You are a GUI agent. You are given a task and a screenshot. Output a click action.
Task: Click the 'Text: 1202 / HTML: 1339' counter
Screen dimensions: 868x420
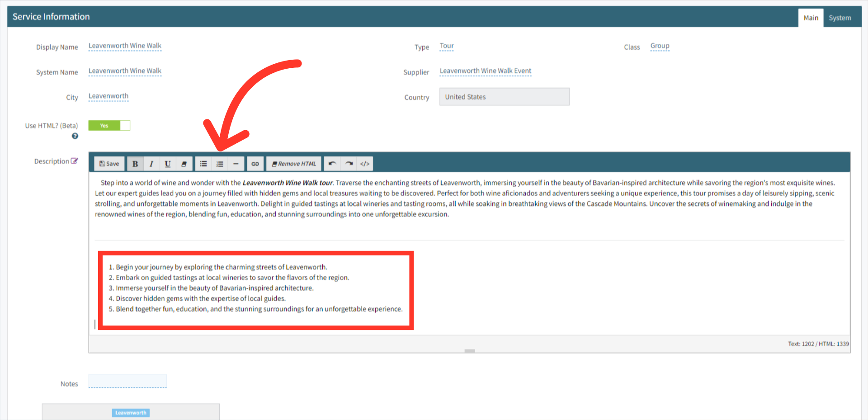[819, 344]
